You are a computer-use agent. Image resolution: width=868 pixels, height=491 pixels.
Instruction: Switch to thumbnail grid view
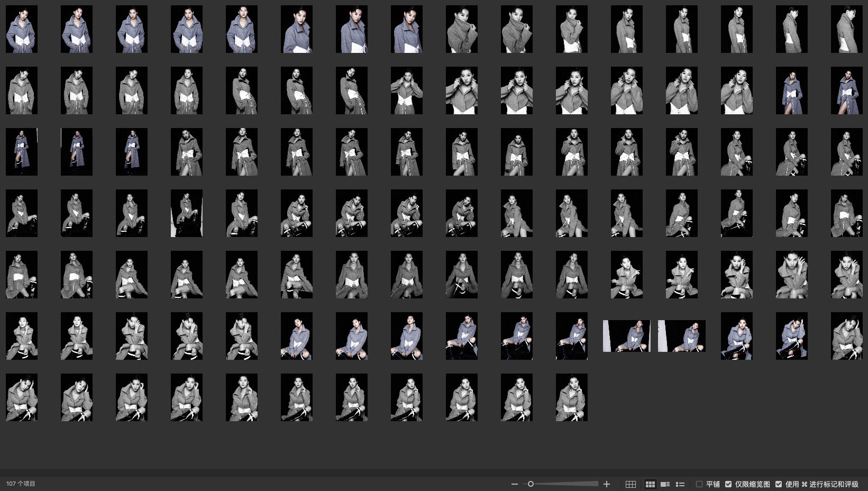650,484
